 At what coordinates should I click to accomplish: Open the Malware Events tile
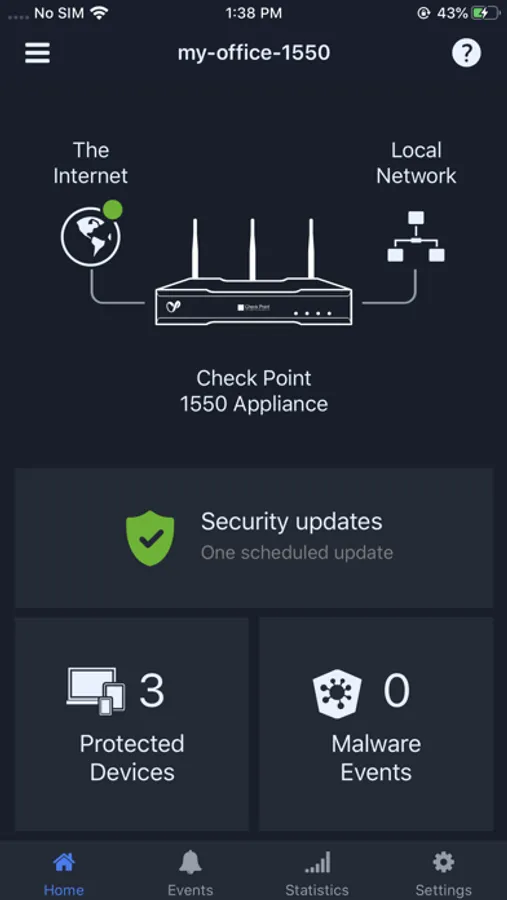click(x=376, y=724)
